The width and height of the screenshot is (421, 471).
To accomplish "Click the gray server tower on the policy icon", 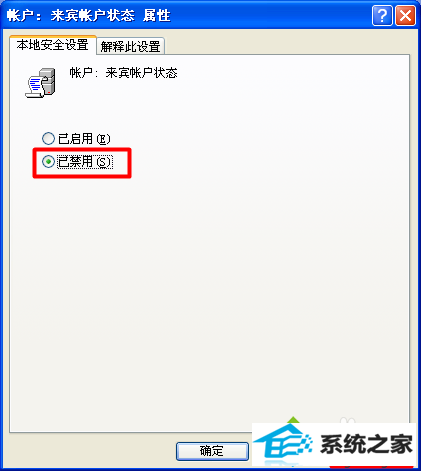I will click(48, 81).
